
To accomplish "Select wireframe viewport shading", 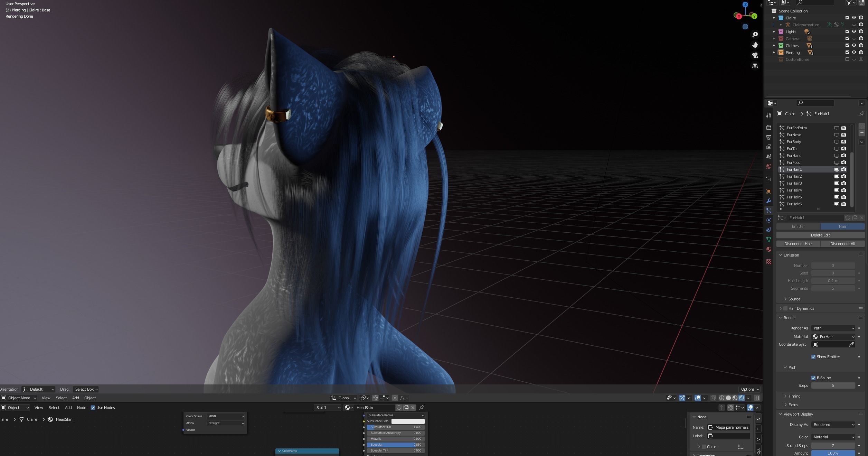I will [x=722, y=398].
